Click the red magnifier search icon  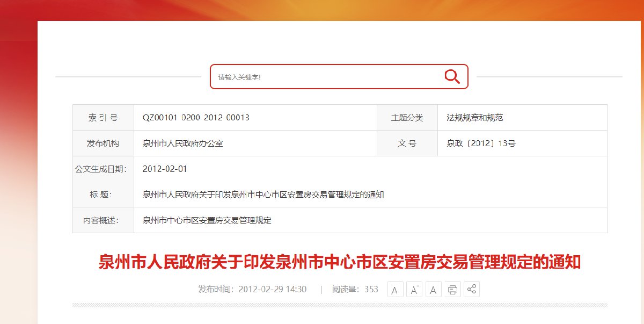pos(452,77)
